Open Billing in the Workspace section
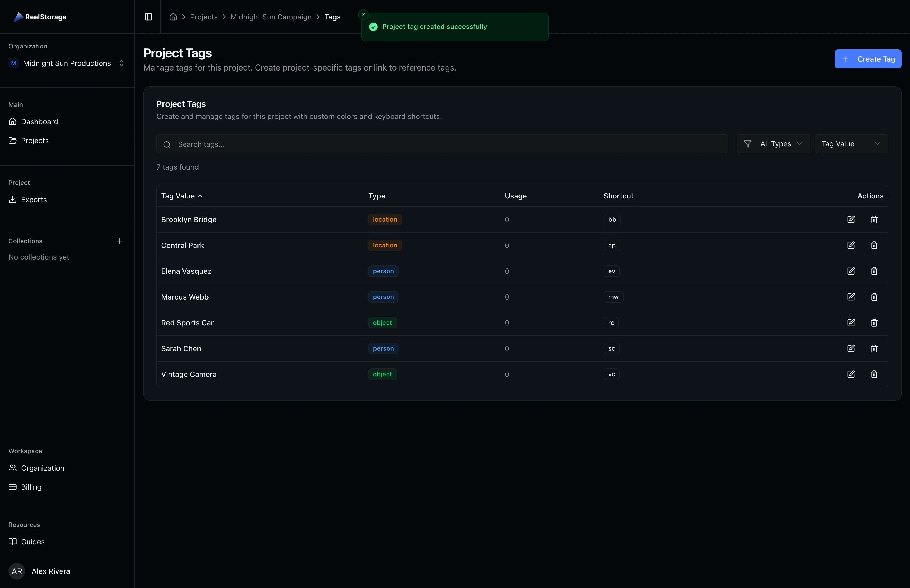This screenshot has height=588, width=910. [x=31, y=487]
